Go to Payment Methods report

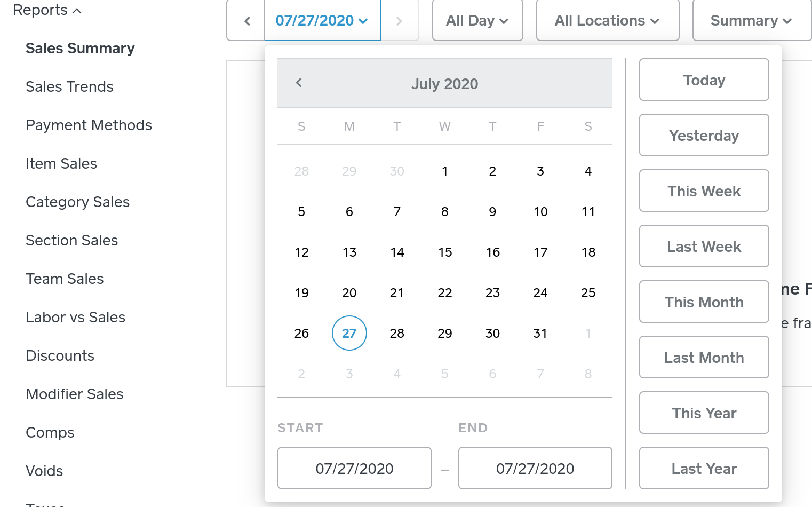pyautogui.click(x=89, y=125)
